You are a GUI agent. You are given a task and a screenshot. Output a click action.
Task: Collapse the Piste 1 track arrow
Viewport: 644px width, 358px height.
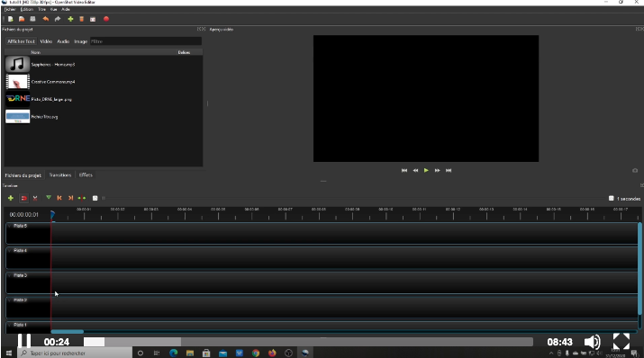tap(9, 325)
